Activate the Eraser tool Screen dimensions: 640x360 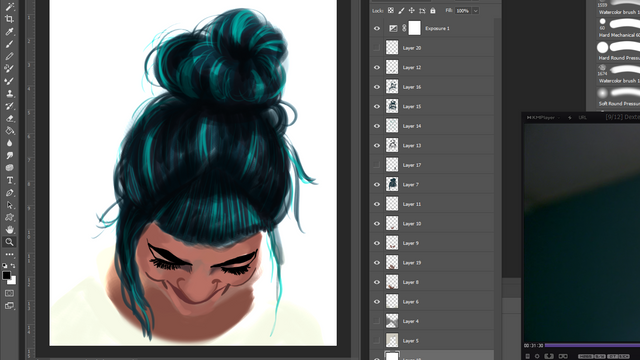coord(9,118)
